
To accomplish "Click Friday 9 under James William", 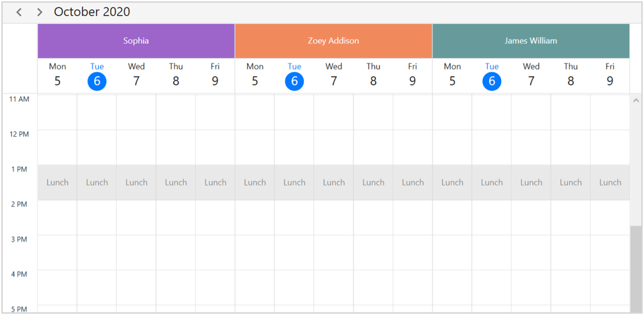I will (x=610, y=76).
